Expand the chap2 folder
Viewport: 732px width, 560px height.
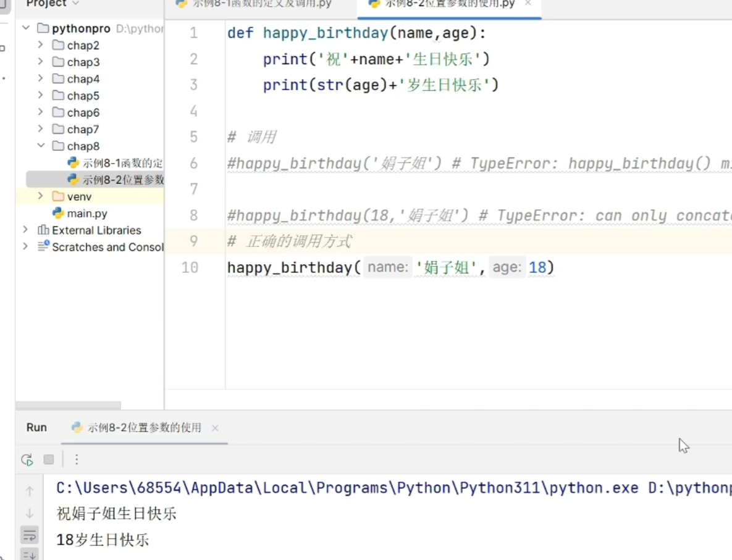(41, 45)
